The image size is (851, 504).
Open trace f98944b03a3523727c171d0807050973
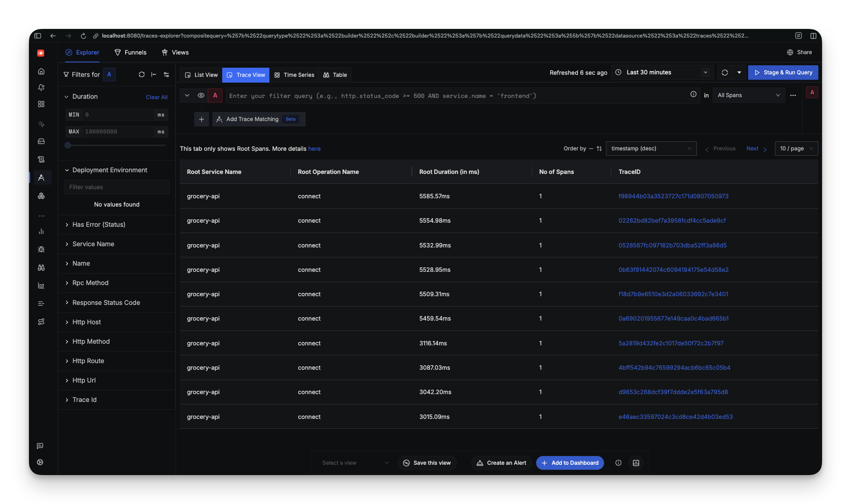coord(673,196)
